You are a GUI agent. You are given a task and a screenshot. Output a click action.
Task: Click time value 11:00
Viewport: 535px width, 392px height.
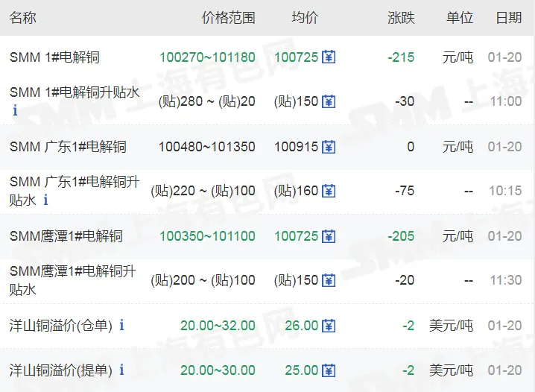506,101
